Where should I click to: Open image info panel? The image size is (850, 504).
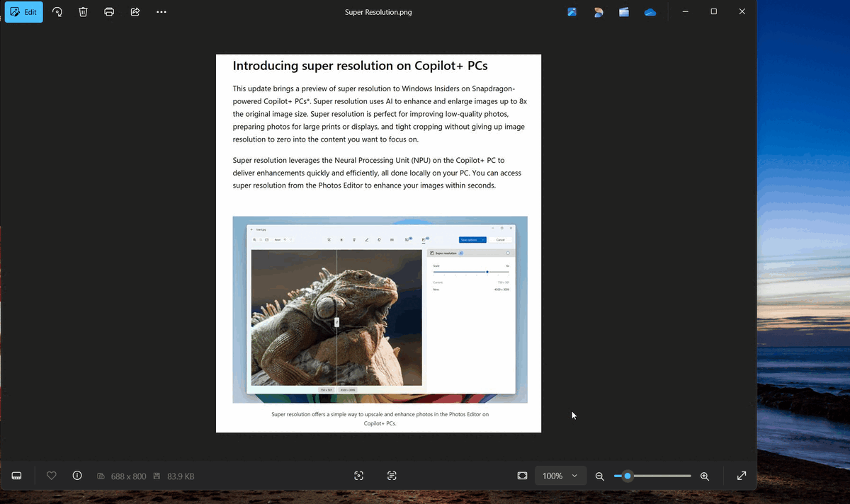(x=77, y=476)
